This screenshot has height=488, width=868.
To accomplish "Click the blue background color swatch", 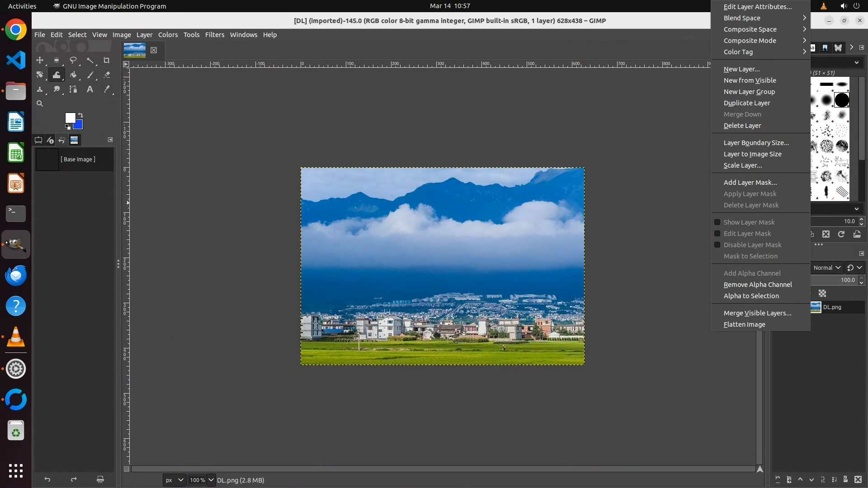I will tap(79, 126).
